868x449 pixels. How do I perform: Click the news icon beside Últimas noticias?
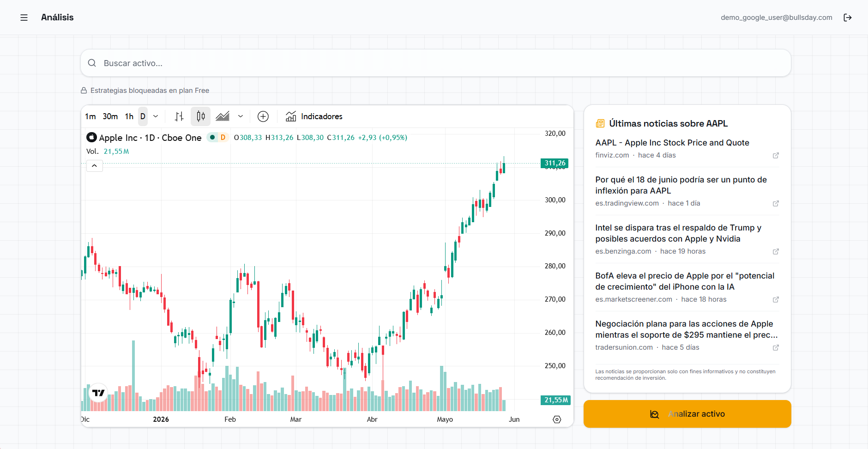(x=600, y=123)
